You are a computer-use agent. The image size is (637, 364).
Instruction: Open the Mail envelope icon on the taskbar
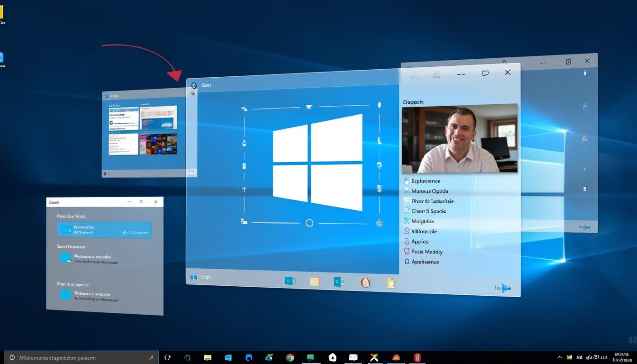pos(353,358)
